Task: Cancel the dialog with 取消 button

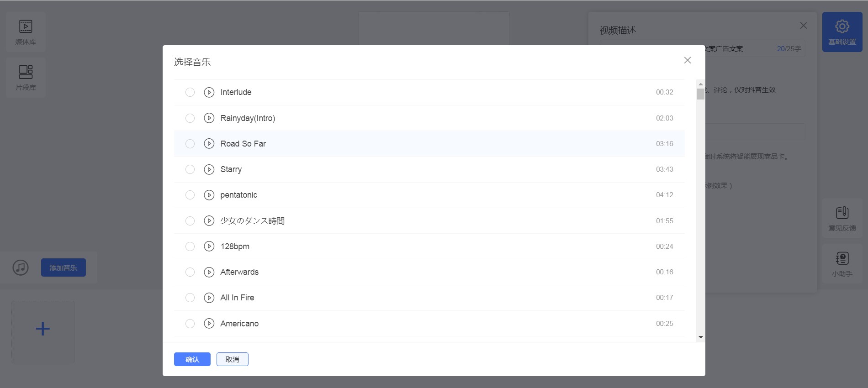Action: coord(232,359)
